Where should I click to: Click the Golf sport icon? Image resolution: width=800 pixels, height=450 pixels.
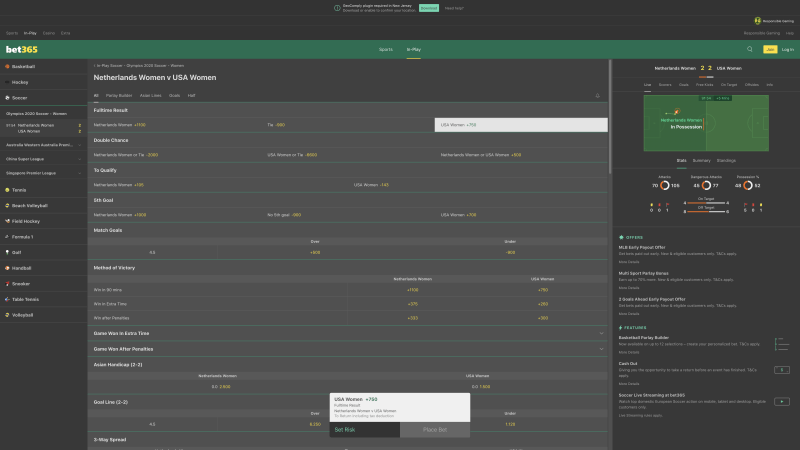[8, 252]
